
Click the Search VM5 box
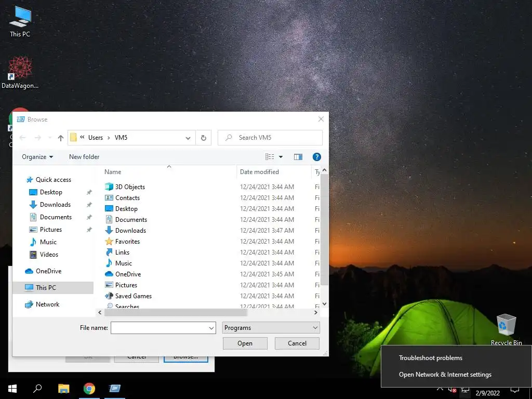point(270,138)
